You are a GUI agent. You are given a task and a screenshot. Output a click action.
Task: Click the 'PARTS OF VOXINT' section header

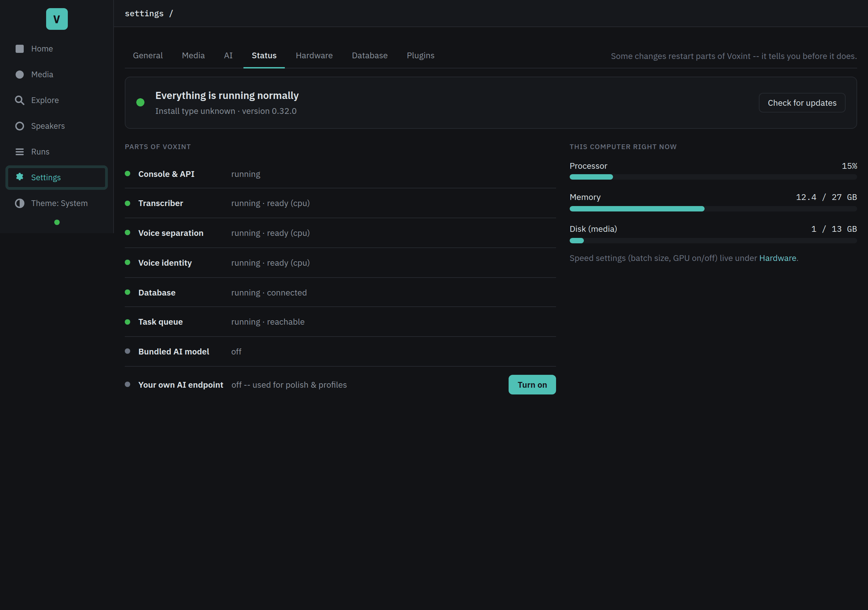[158, 147]
